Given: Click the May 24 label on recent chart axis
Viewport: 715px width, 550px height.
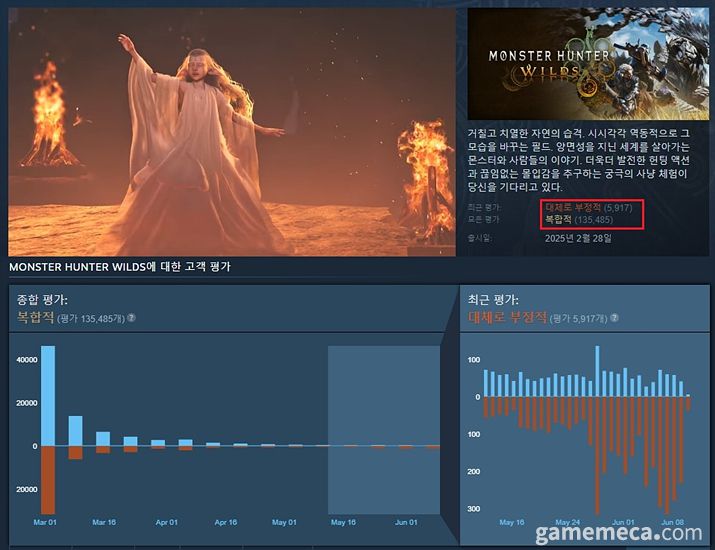Looking at the screenshot, I should [567, 522].
